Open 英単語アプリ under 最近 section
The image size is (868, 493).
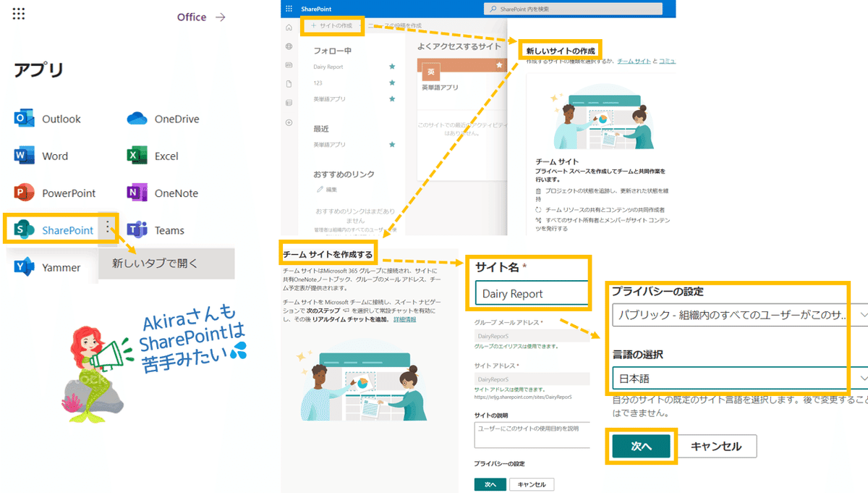click(330, 145)
